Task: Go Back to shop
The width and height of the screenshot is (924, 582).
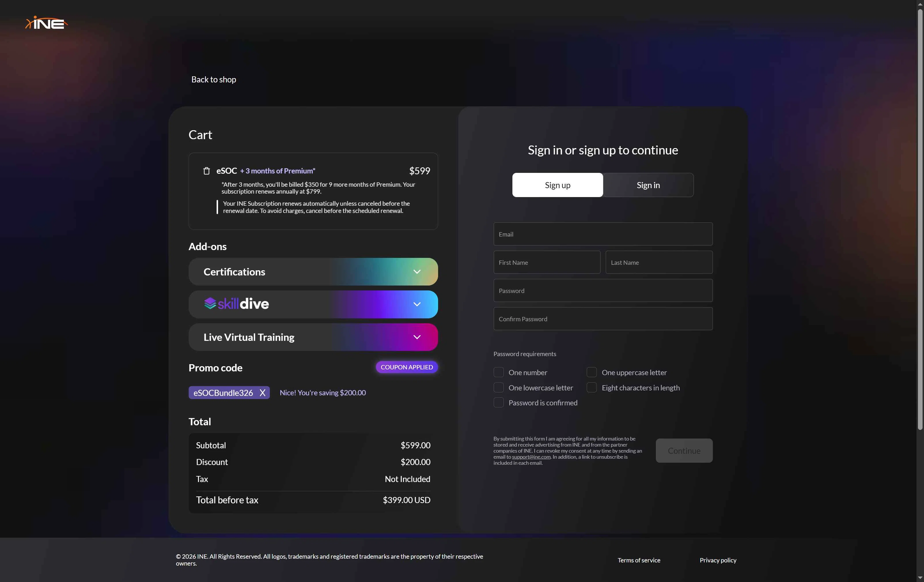Action: pos(213,80)
